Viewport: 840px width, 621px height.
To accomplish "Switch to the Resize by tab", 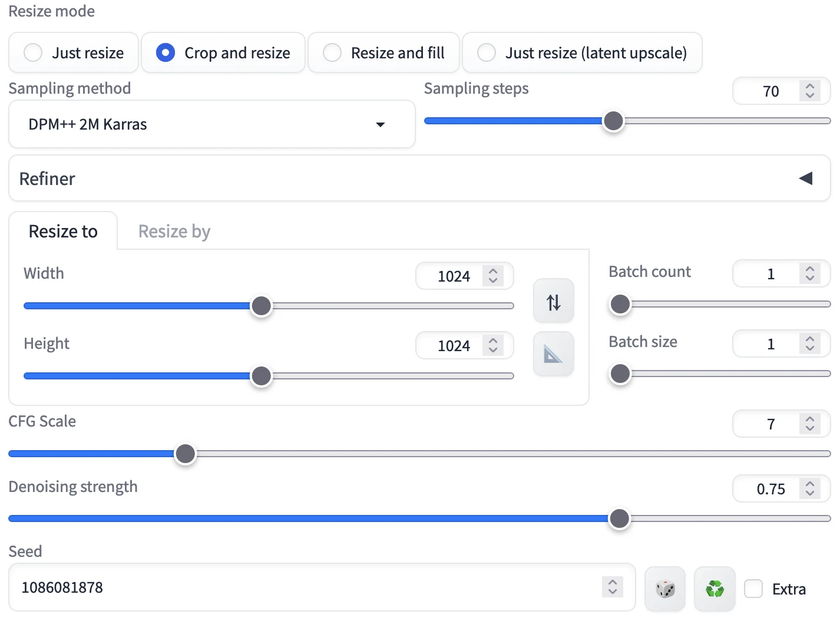I will point(174,231).
